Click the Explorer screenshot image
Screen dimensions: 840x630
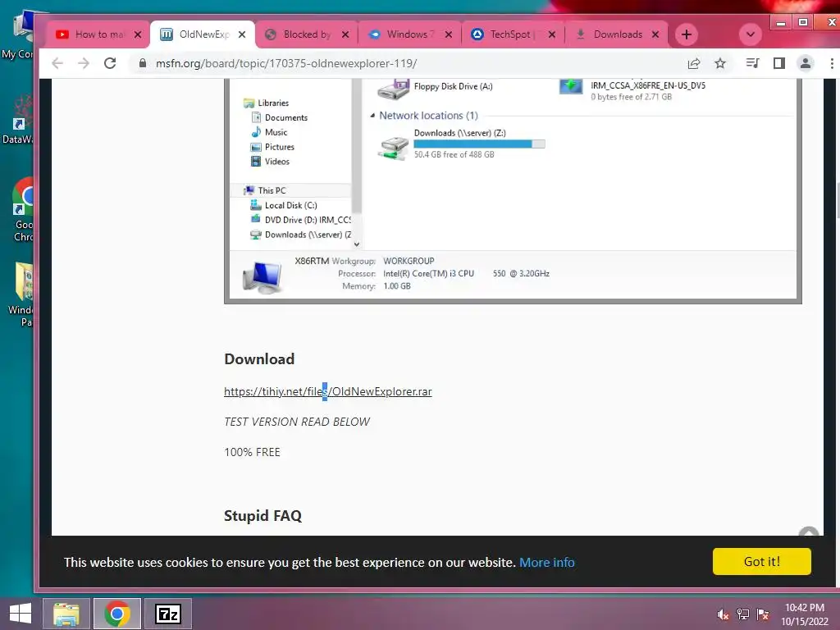pos(513,190)
